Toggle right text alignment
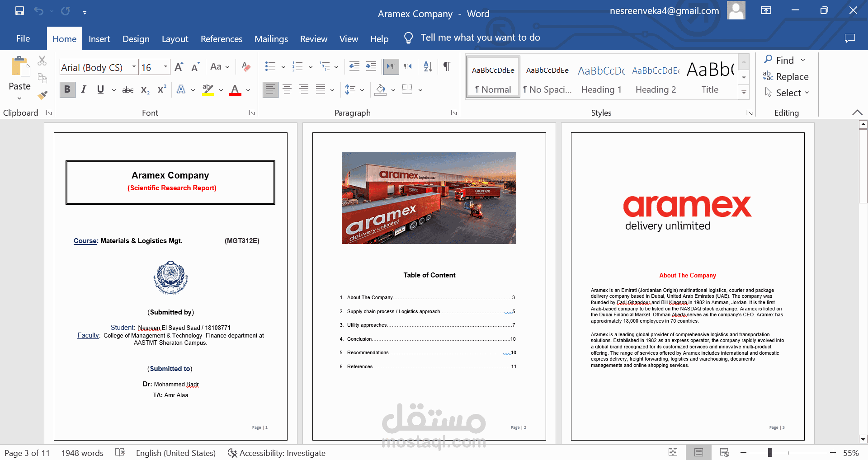The image size is (868, 460). 304,89
